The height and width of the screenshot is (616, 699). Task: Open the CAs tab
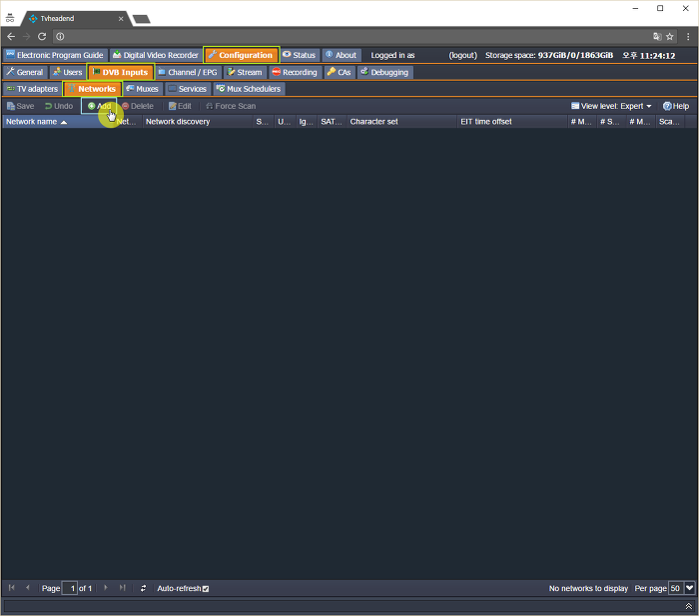point(340,72)
